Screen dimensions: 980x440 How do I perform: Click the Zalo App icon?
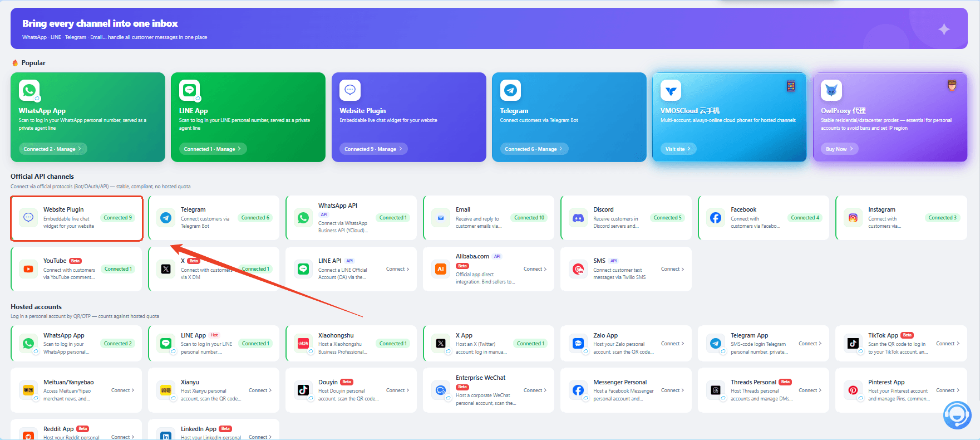578,344
